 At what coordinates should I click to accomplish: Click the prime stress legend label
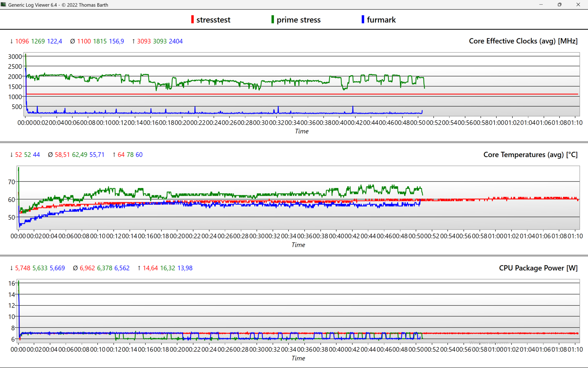[x=298, y=20]
